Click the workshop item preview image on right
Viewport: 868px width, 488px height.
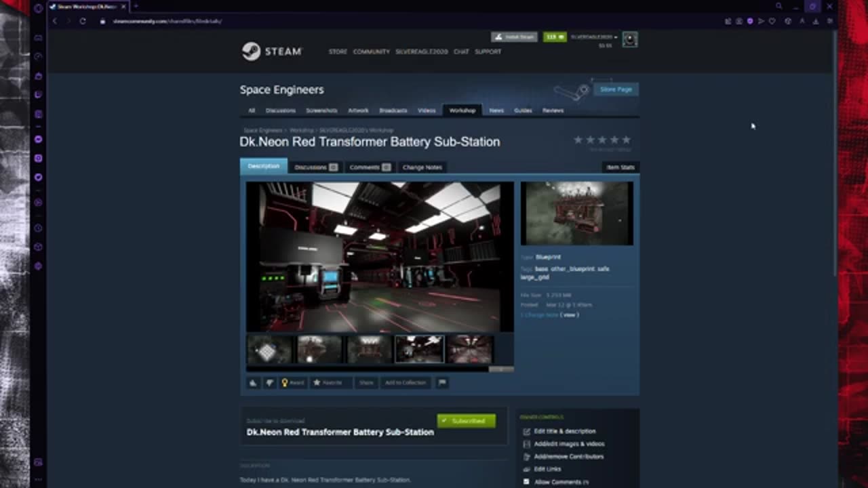point(576,213)
